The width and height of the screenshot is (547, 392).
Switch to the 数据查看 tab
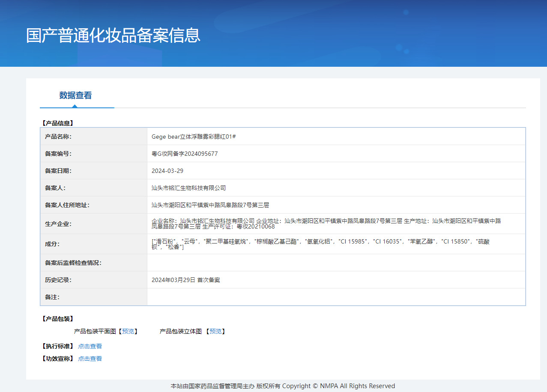[x=75, y=95]
